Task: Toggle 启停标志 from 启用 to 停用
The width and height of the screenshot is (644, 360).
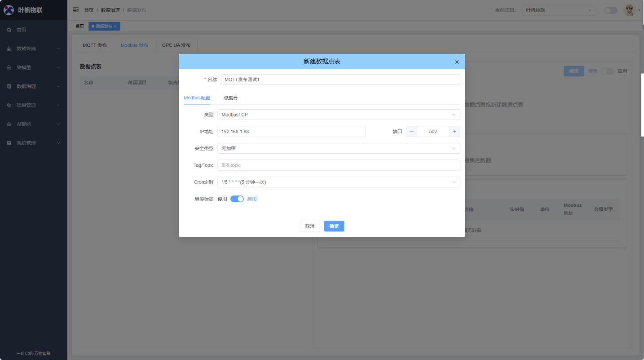Action: (x=237, y=198)
